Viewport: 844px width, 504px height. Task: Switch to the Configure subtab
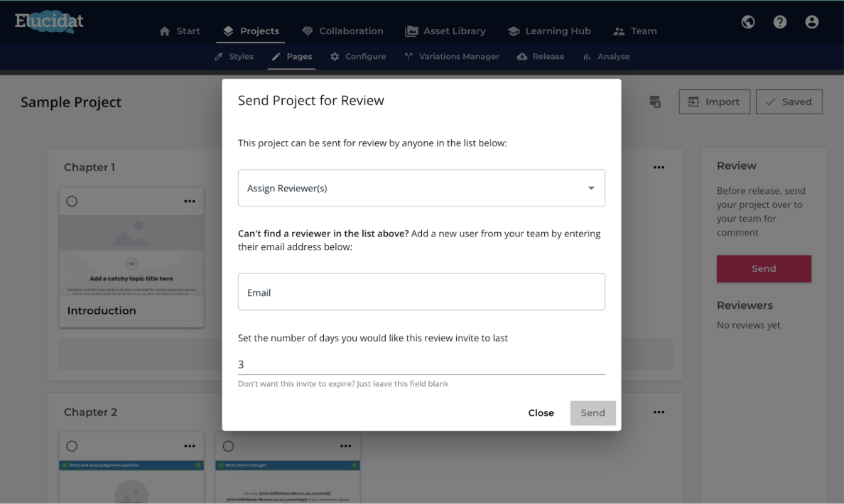click(358, 57)
